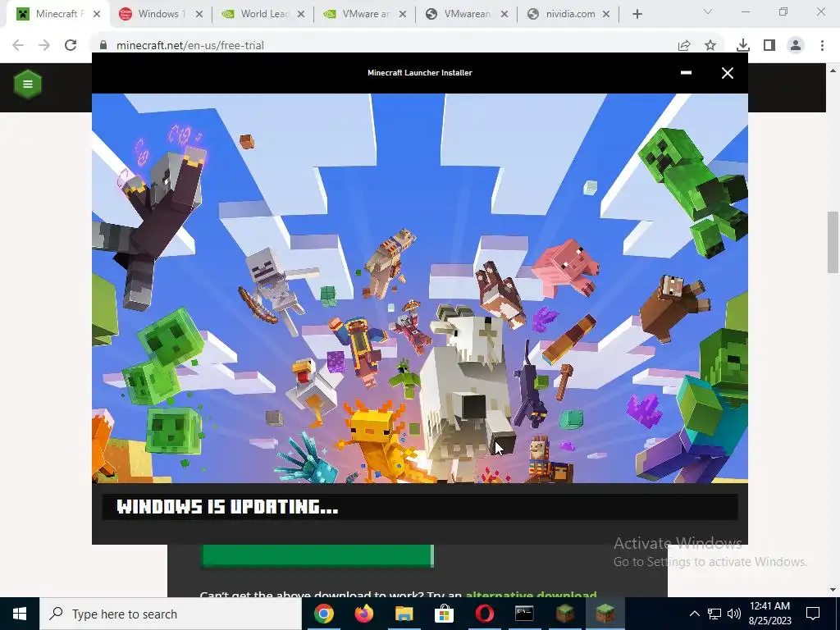
Task: Open the notification center icon
Action: [x=813, y=614]
